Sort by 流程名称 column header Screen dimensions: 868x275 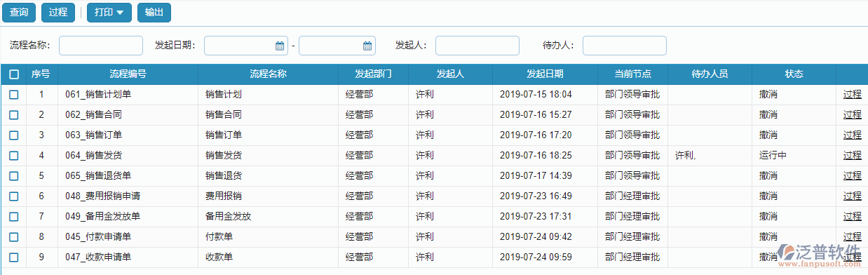click(x=268, y=74)
